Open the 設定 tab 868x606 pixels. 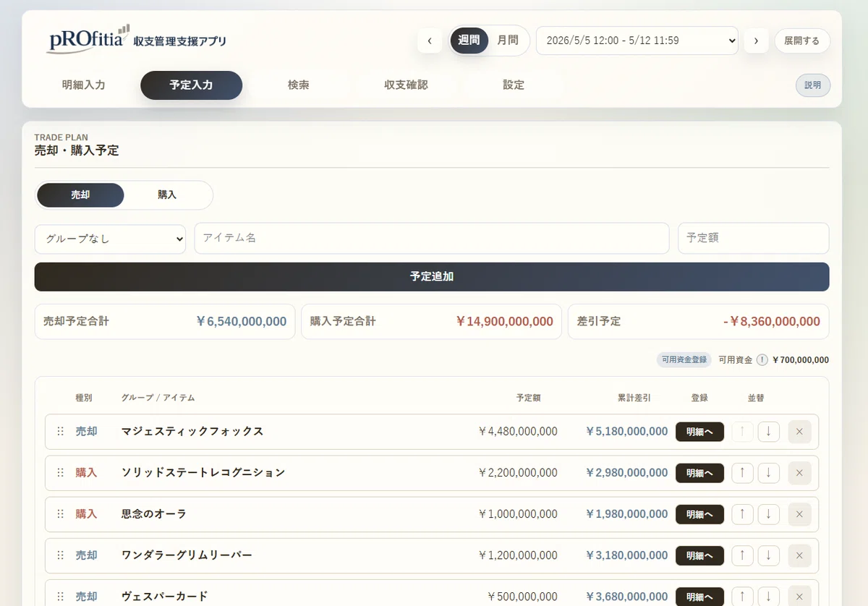(x=514, y=85)
